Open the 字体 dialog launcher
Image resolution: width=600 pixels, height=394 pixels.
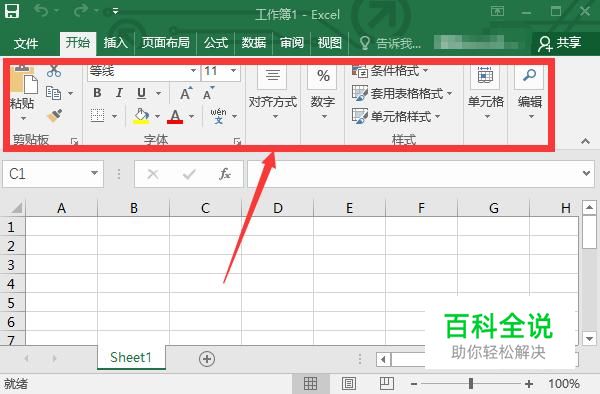pos(237,142)
